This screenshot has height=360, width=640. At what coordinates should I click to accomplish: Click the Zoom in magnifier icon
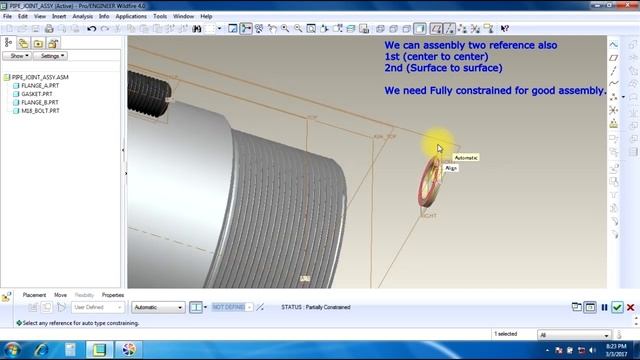285,29
